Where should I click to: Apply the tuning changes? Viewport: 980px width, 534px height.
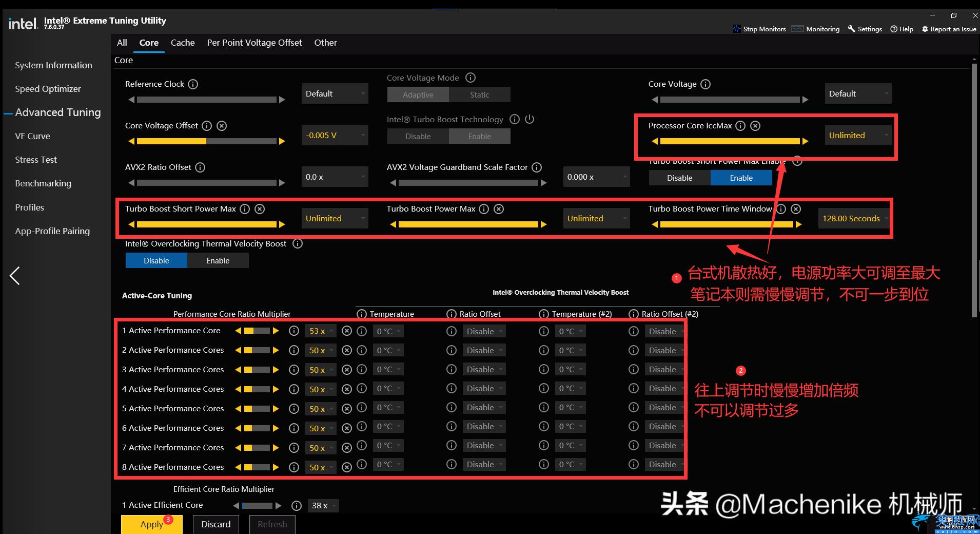coord(152,524)
